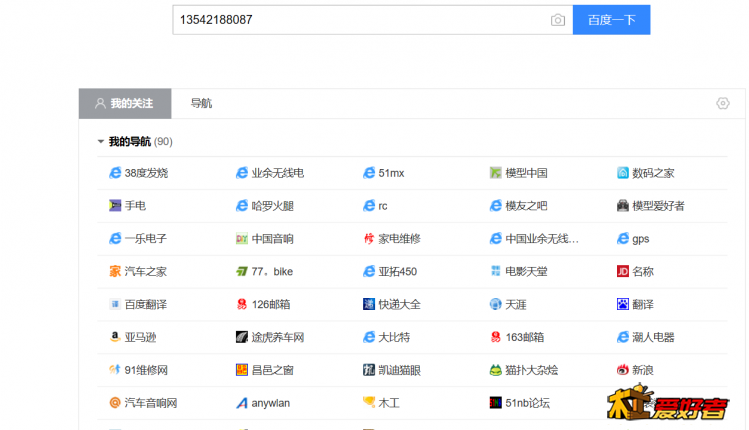
Task: Open the 亚拓450 link
Action: [397, 271]
